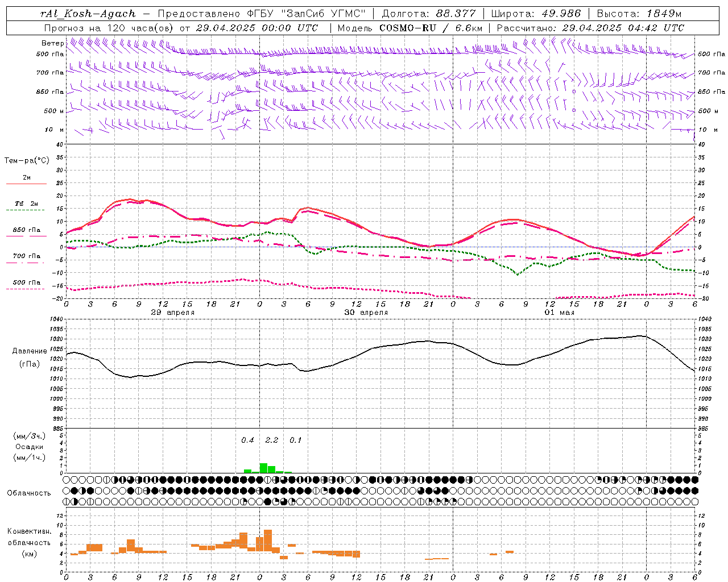Screen dimensions: 728x582
Task: Click the Рассчитано: 29.04.2025 04:42 UTC timestamp
Action: tap(590, 28)
